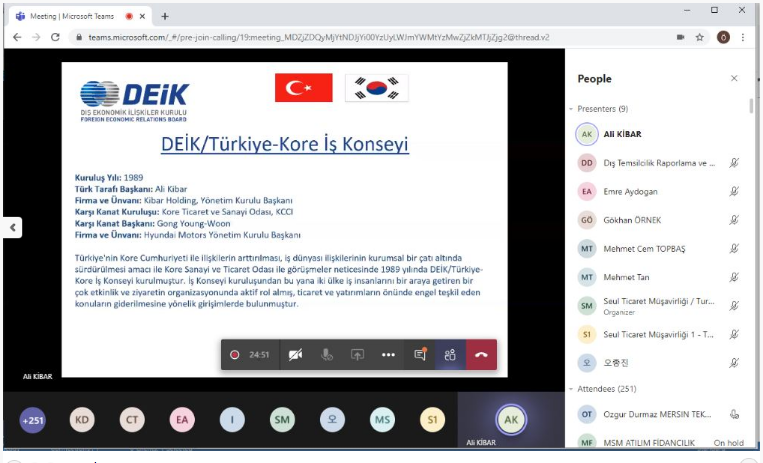Toggle the camera on in meeting toolbar

pyautogui.click(x=295, y=355)
